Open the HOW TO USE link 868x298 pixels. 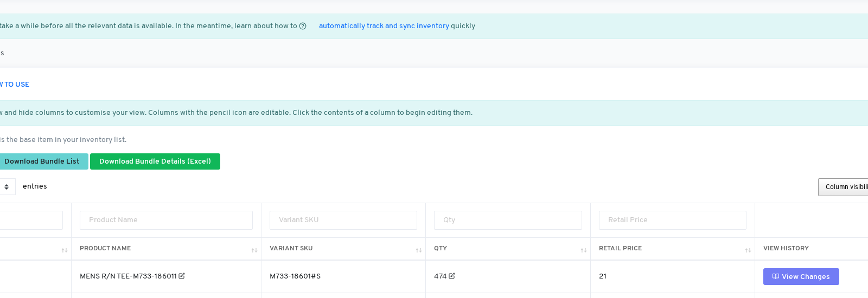coord(15,85)
